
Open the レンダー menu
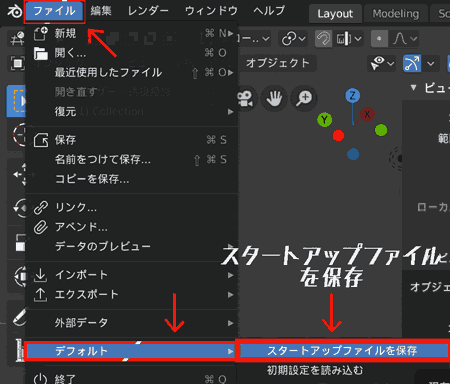click(148, 11)
